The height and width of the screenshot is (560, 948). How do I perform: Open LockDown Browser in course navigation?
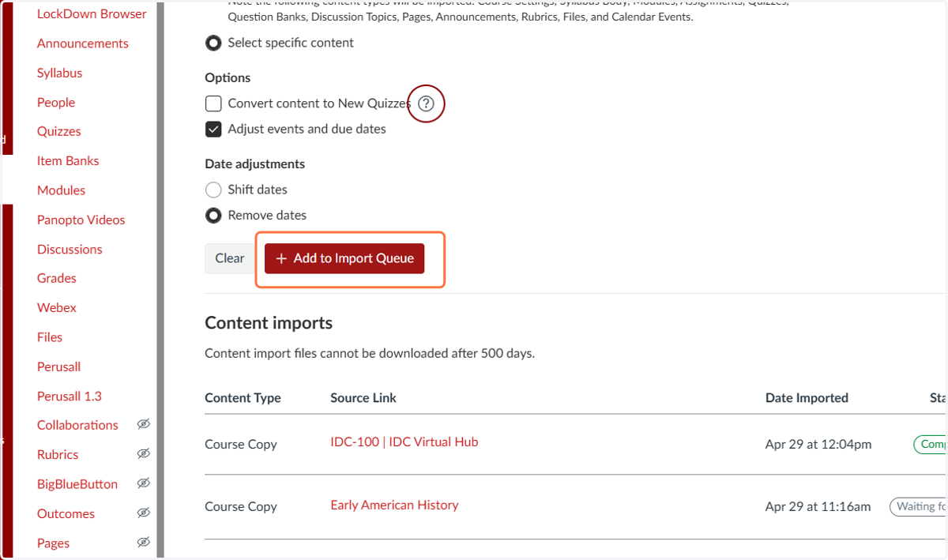click(92, 14)
